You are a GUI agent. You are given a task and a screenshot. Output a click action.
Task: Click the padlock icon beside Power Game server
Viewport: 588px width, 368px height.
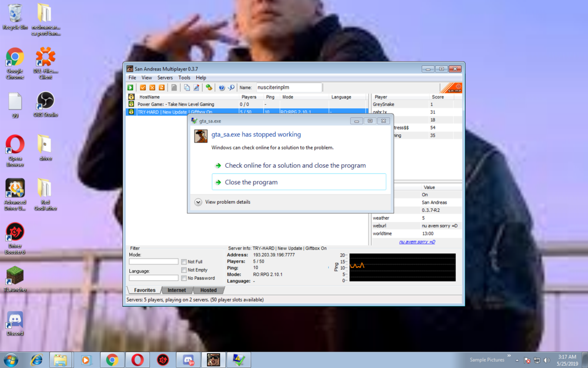pyautogui.click(x=131, y=104)
